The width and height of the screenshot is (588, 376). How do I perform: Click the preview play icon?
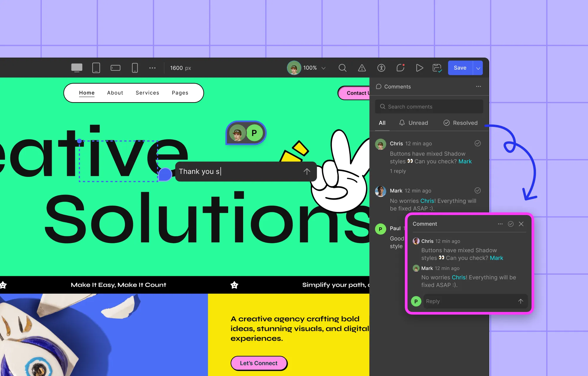[420, 68]
